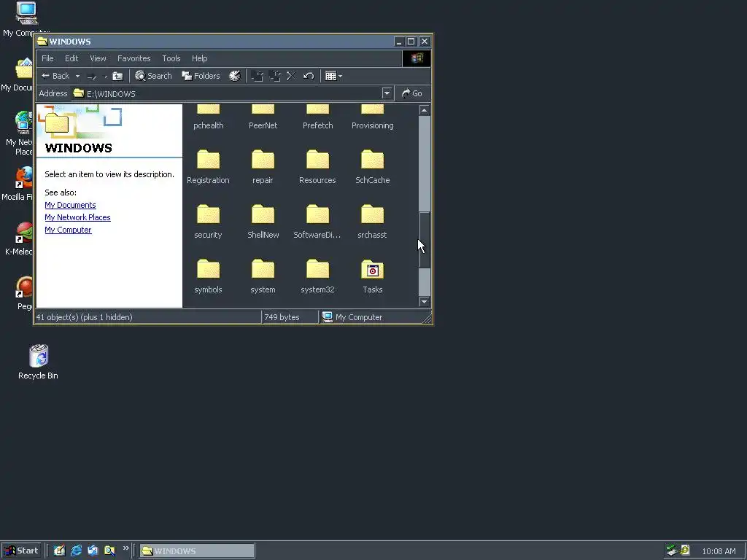The image size is (747, 560).
Task: Click My Computer zone in status bar
Action: coord(352,317)
